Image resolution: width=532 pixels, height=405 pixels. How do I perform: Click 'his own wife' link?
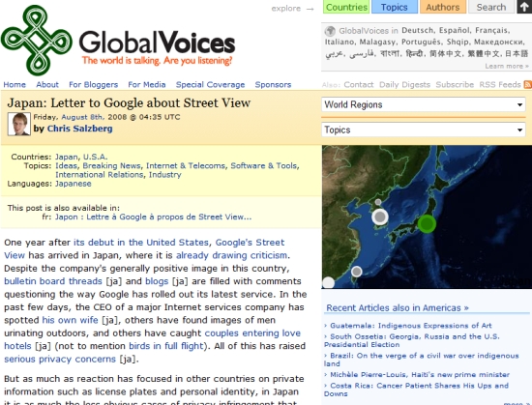70,320
